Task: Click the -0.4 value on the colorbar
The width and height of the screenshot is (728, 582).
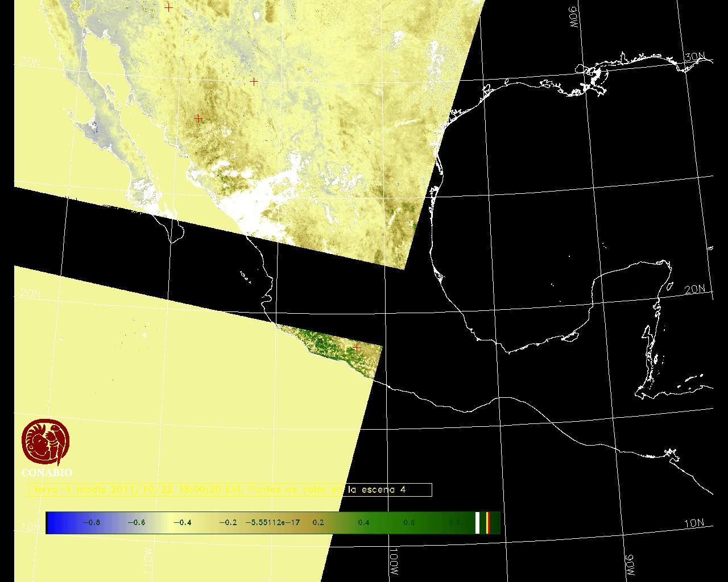Action: [182, 522]
